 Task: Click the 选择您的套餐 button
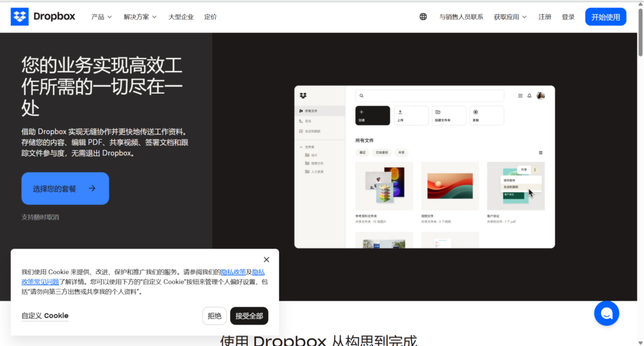(65, 189)
